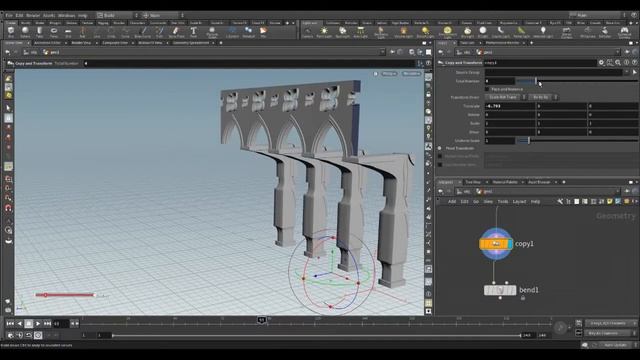
Task: Click the Area Light shelf icon
Action: (x=360, y=32)
